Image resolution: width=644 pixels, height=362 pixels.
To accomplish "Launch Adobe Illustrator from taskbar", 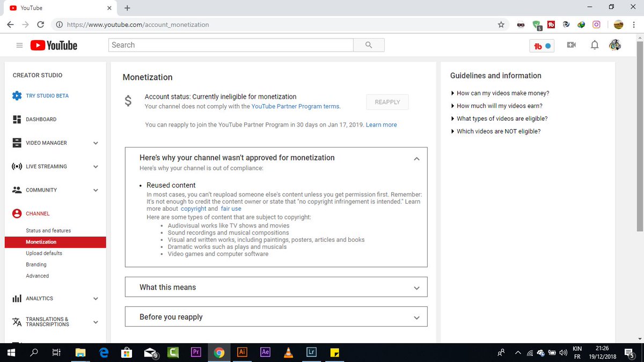I will [242, 352].
